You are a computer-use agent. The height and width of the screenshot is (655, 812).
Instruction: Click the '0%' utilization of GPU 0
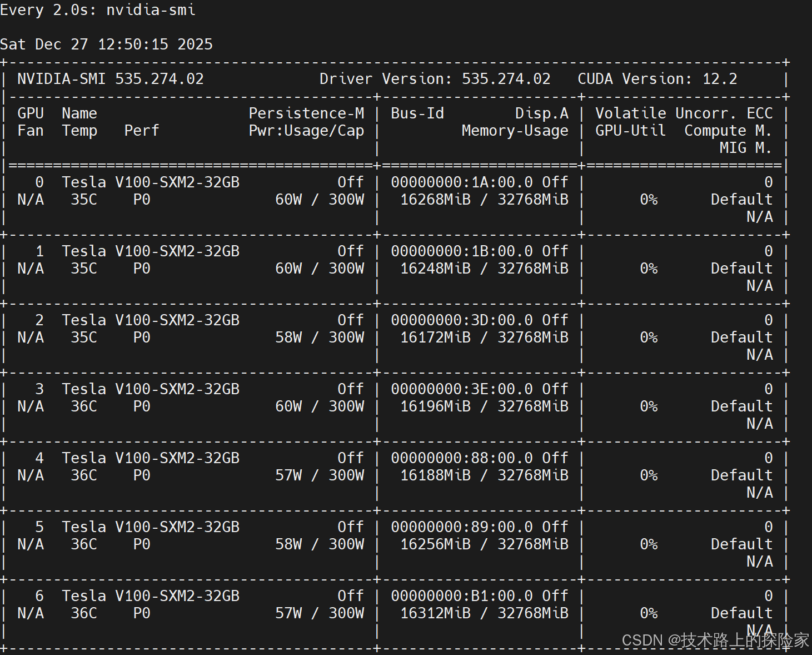[649, 200]
